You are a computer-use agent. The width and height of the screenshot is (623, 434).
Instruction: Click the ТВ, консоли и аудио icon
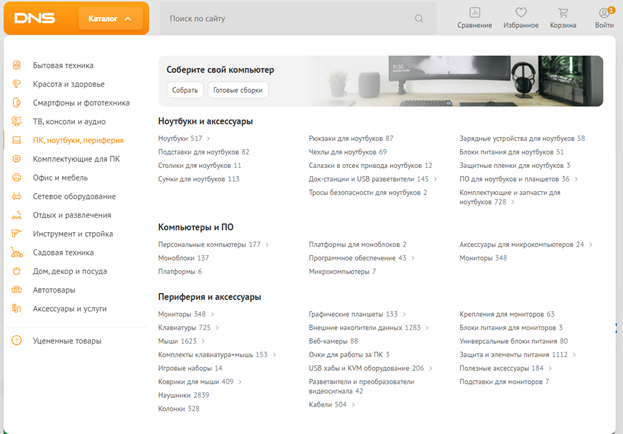point(16,121)
